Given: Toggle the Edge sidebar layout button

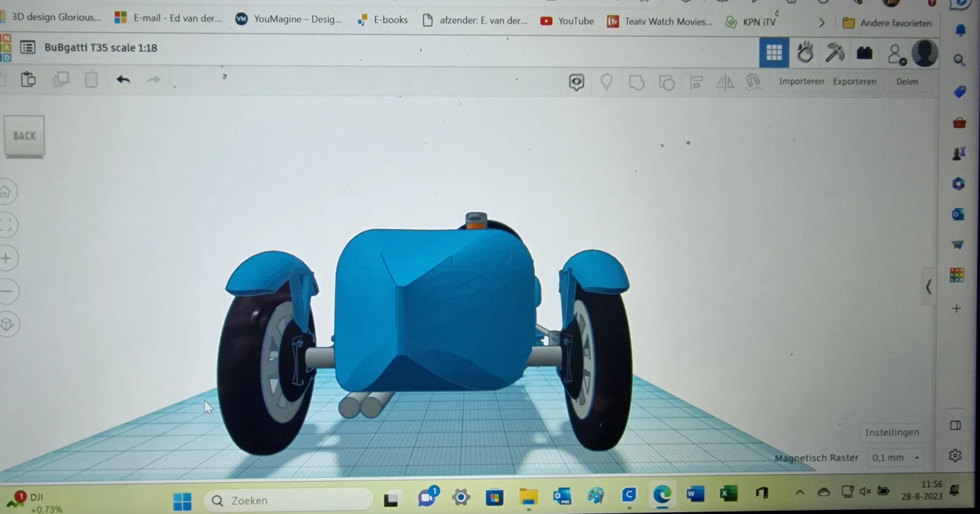Looking at the screenshot, I should (956, 425).
